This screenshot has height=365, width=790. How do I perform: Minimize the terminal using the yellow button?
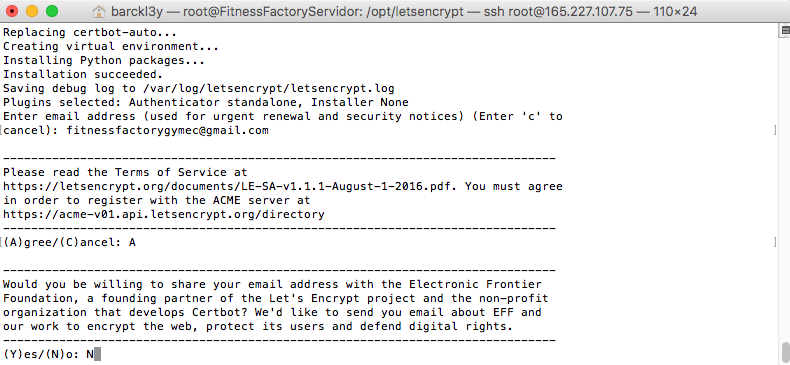pyautogui.click(x=32, y=11)
